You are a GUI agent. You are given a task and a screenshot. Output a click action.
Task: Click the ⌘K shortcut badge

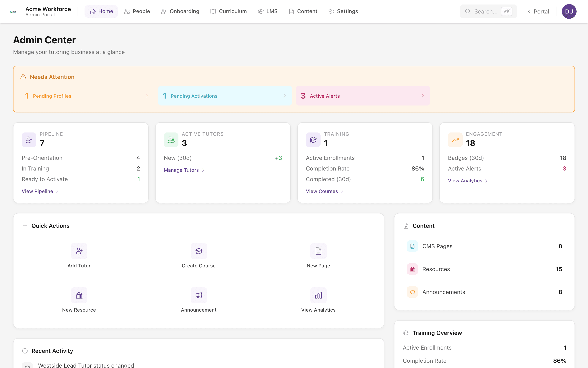[x=507, y=11]
